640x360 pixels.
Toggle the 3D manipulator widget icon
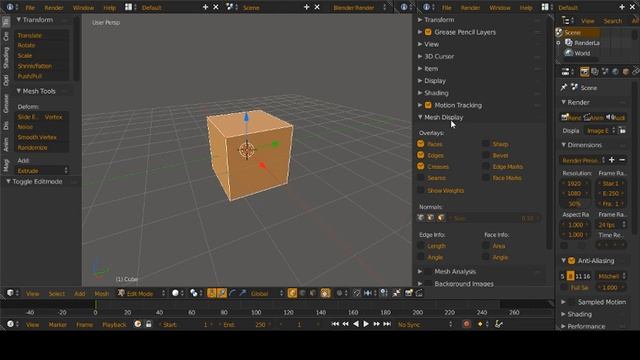pyautogui.click(x=211, y=293)
